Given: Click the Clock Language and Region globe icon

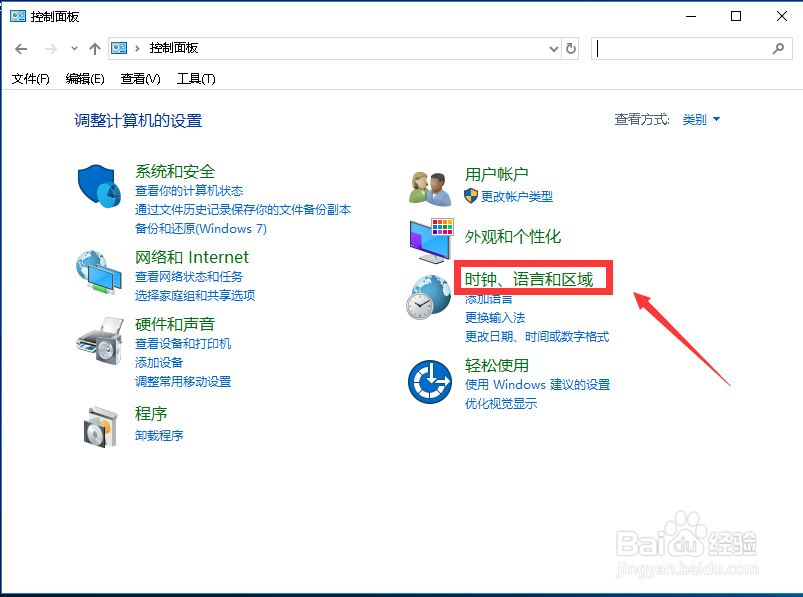Looking at the screenshot, I should tap(429, 296).
